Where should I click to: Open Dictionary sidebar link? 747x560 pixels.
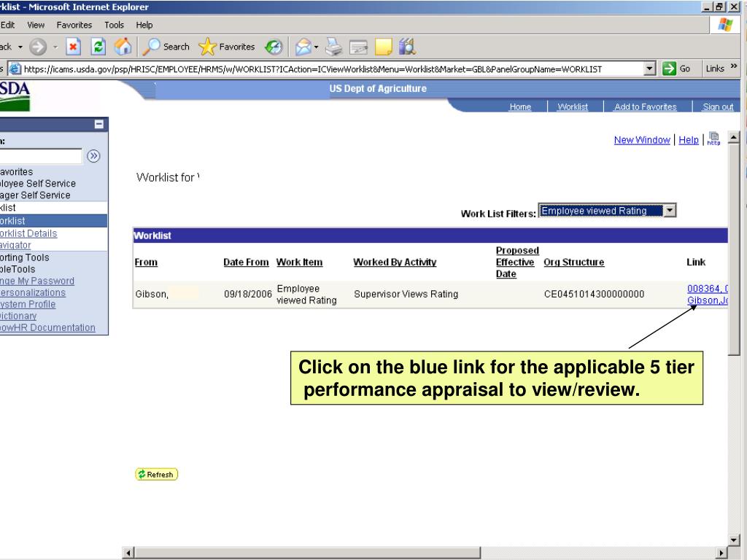[18, 316]
